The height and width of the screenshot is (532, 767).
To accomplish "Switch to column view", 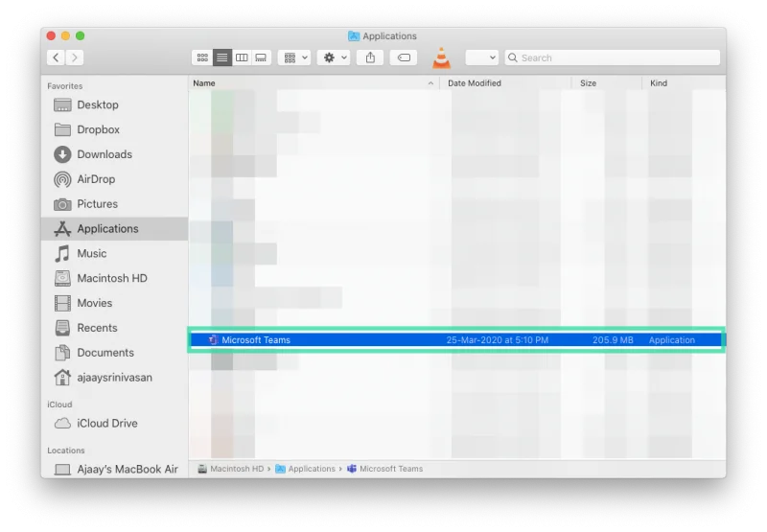I will [x=242, y=58].
